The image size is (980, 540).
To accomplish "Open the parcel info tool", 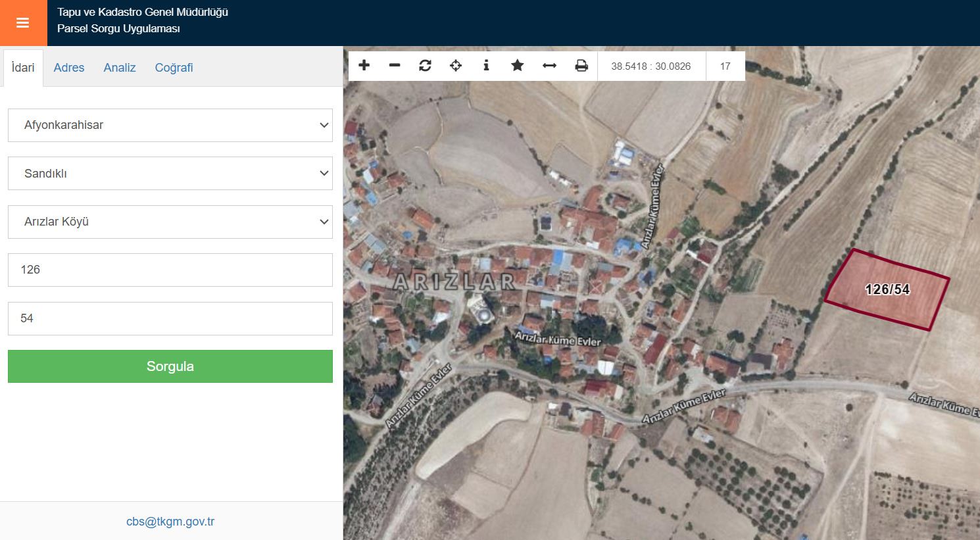I will coord(486,66).
